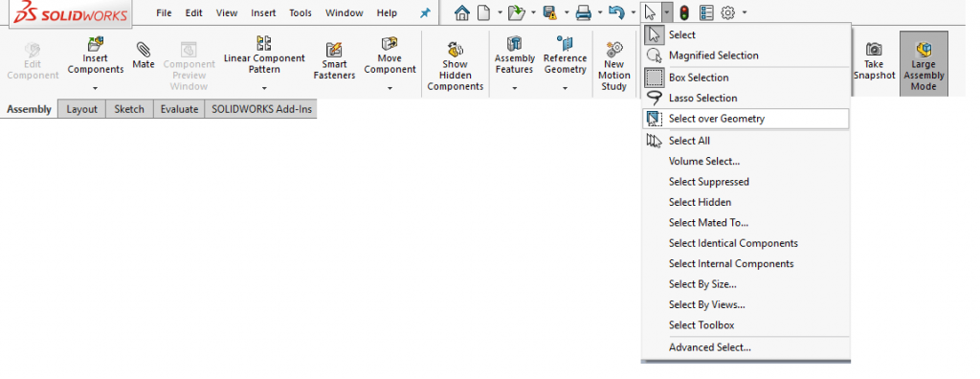Image resolution: width=980 pixels, height=379 pixels.
Task: Click the Undo arrow icon
Action: 616,12
